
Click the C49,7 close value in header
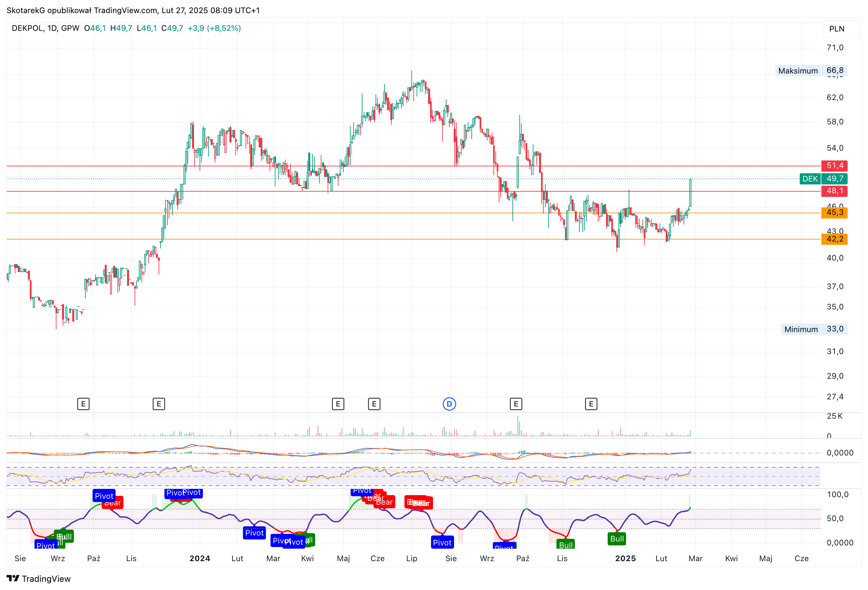[x=172, y=28]
